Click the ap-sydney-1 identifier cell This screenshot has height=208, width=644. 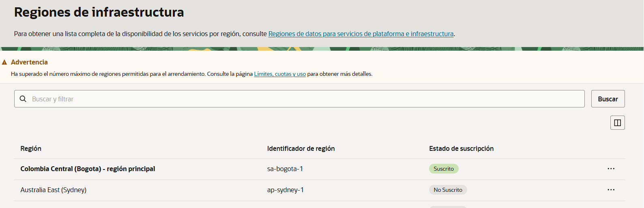[x=286, y=190]
